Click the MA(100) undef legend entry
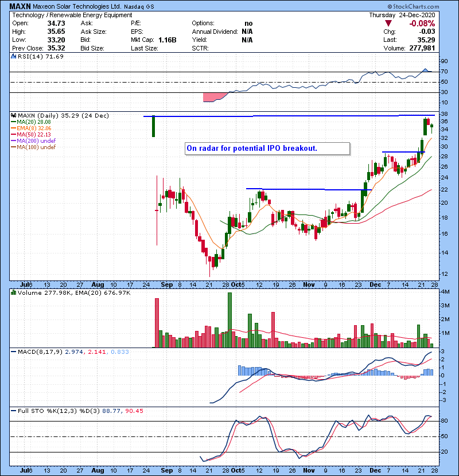The width and height of the screenshot is (459, 476). coord(36,147)
